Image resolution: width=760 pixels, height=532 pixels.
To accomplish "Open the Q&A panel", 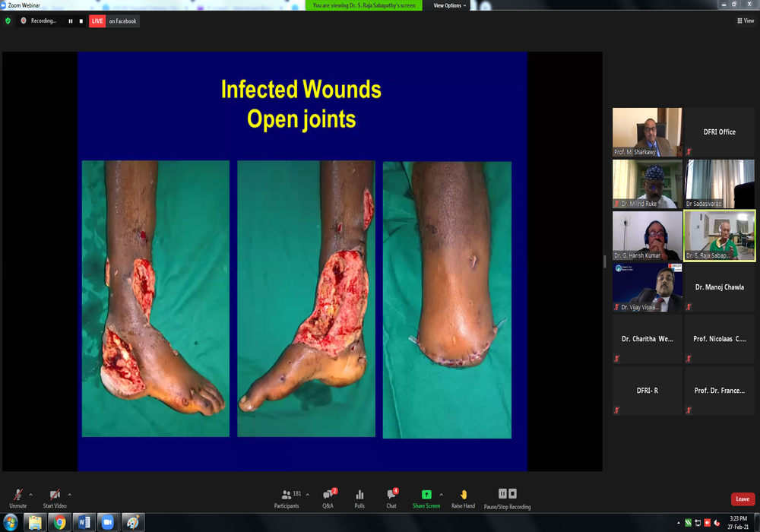I will click(x=328, y=496).
